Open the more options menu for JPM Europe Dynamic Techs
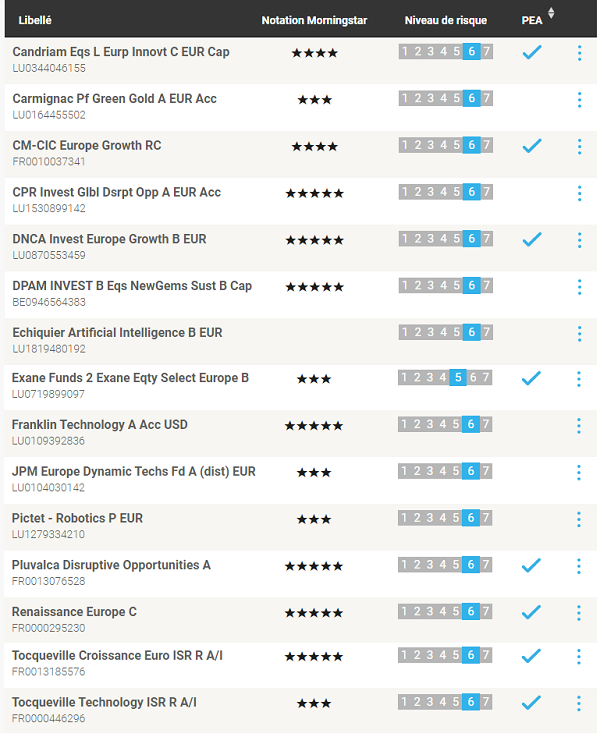600x737 pixels. point(578,473)
